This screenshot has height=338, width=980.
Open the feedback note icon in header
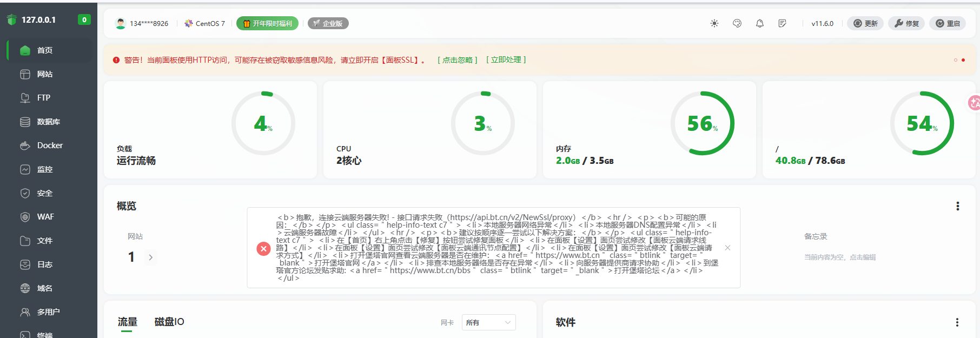[x=783, y=23]
